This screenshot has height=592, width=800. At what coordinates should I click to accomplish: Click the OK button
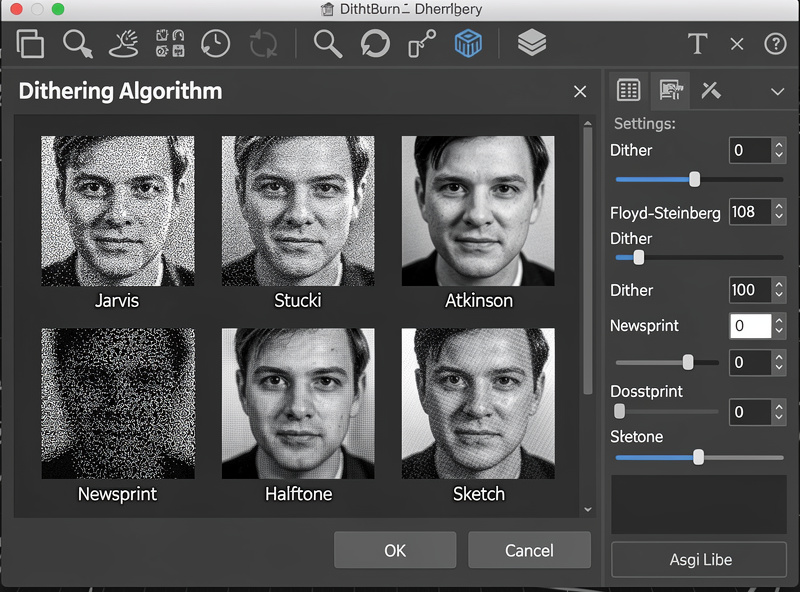(x=395, y=550)
